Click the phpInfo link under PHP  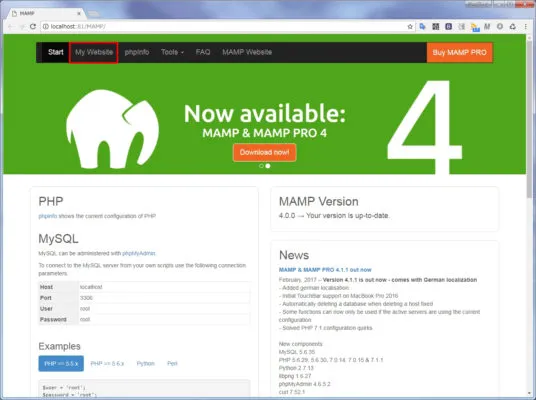point(48,216)
